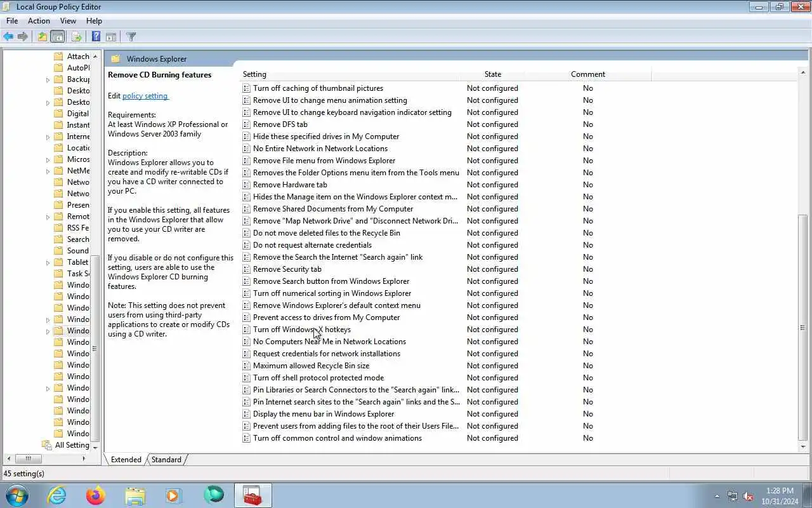Viewport: 812px width, 508px height.
Task: Click the policy icon beside Maximum allowed Recycle Bin size
Action: 247,366
